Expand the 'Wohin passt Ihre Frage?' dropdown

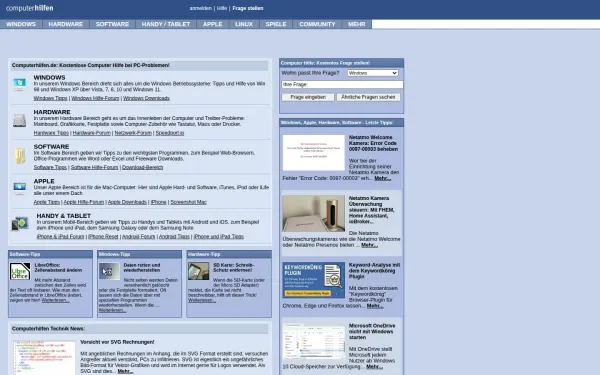point(373,73)
